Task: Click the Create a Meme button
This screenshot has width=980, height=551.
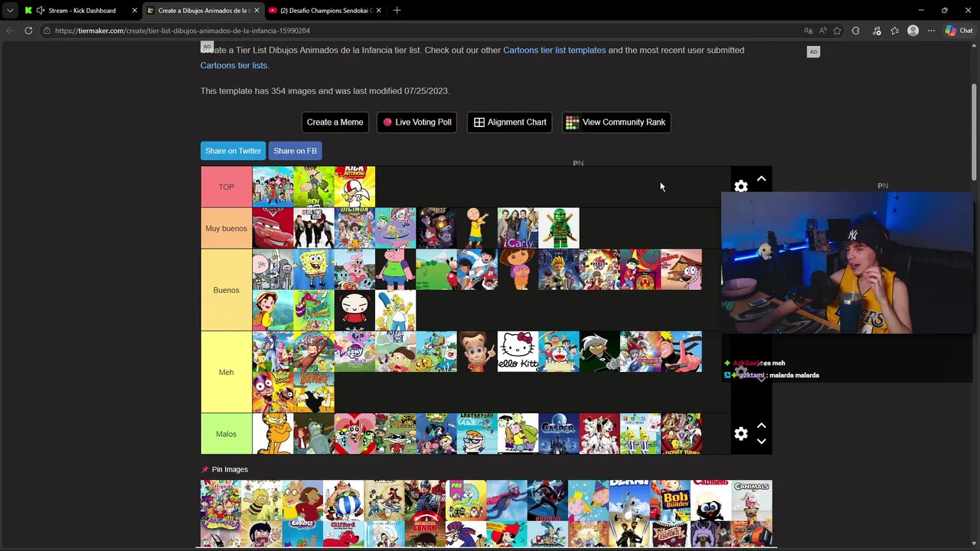Action: (335, 122)
